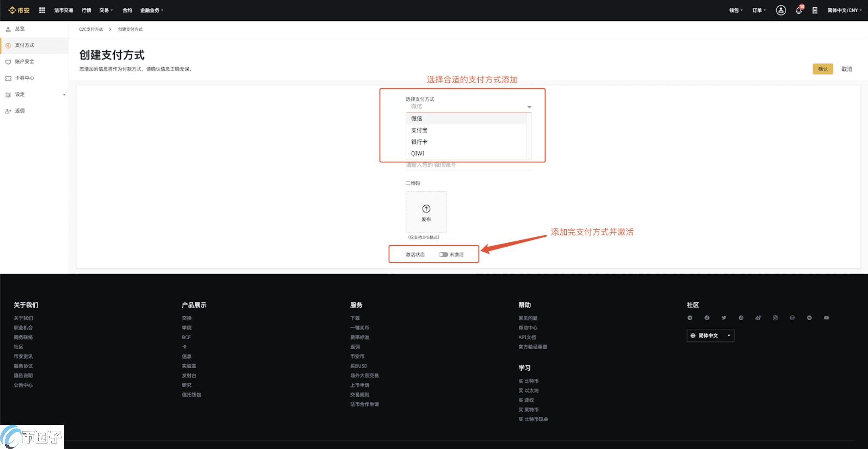Image resolution: width=868 pixels, height=449 pixels.
Task: Select QIWI in payment method list
Action: click(x=466, y=153)
